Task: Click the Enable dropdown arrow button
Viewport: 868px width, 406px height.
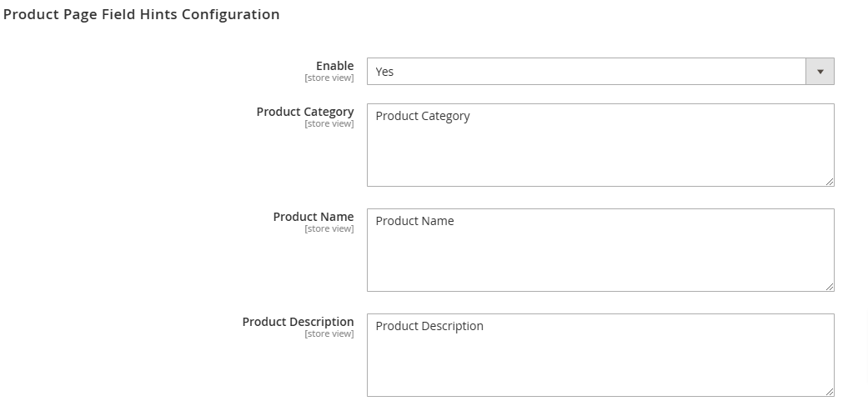Action: (820, 72)
